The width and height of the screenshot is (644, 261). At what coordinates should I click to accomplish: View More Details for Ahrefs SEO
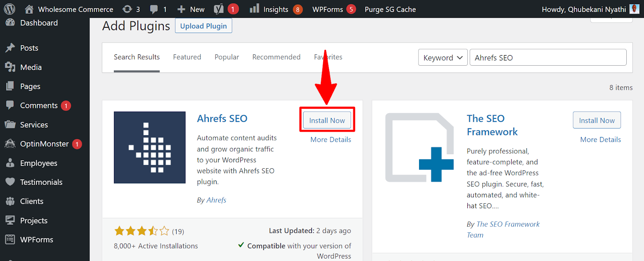coord(331,139)
